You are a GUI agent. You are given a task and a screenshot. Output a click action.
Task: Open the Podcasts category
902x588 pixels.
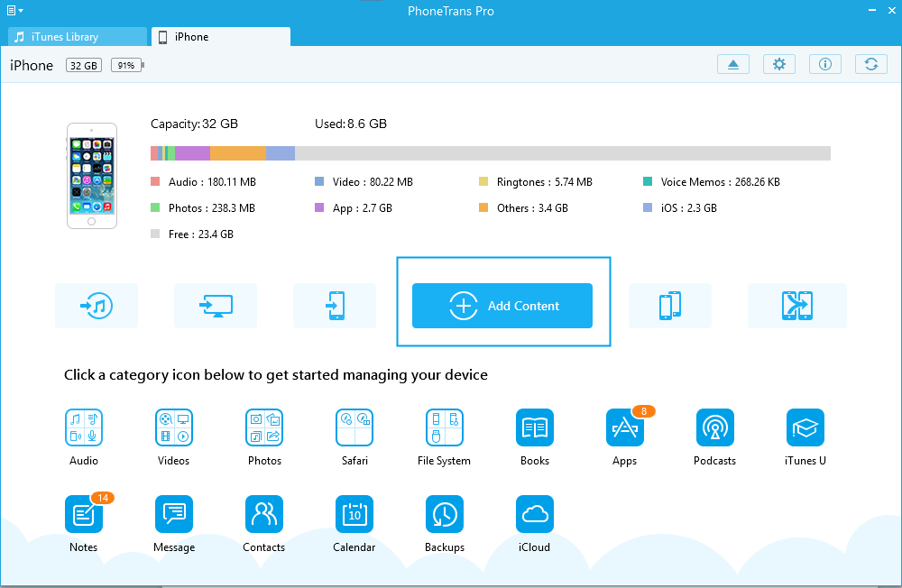point(714,427)
